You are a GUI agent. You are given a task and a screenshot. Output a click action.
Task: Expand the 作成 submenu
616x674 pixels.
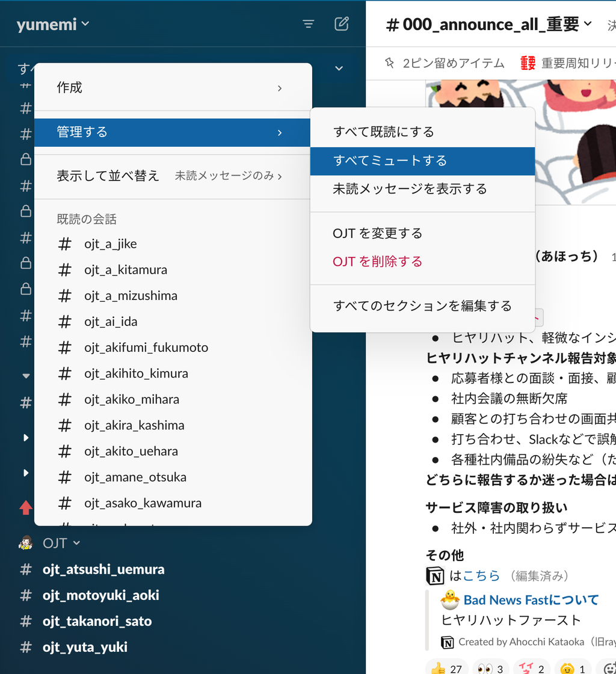pyautogui.click(x=173, y=88)
